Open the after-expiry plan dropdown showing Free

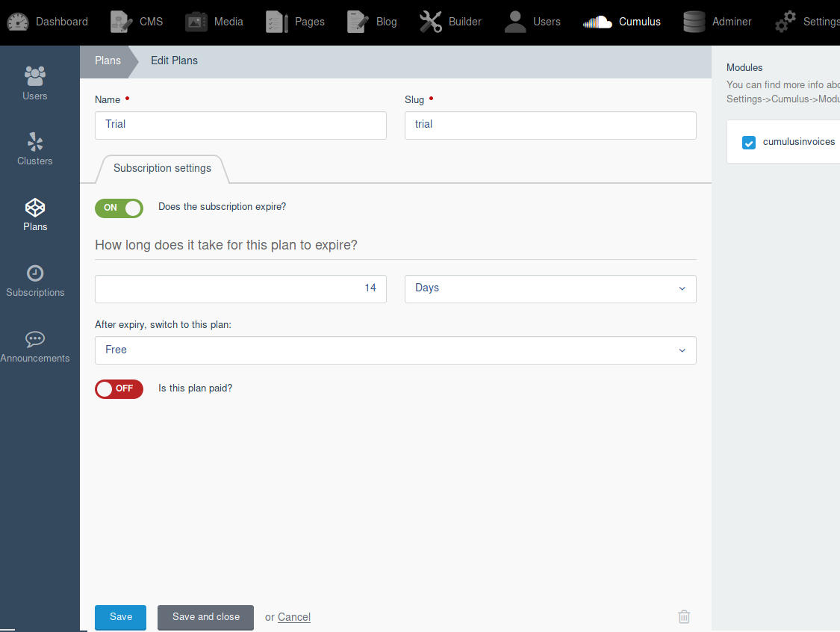coord(395,350)
